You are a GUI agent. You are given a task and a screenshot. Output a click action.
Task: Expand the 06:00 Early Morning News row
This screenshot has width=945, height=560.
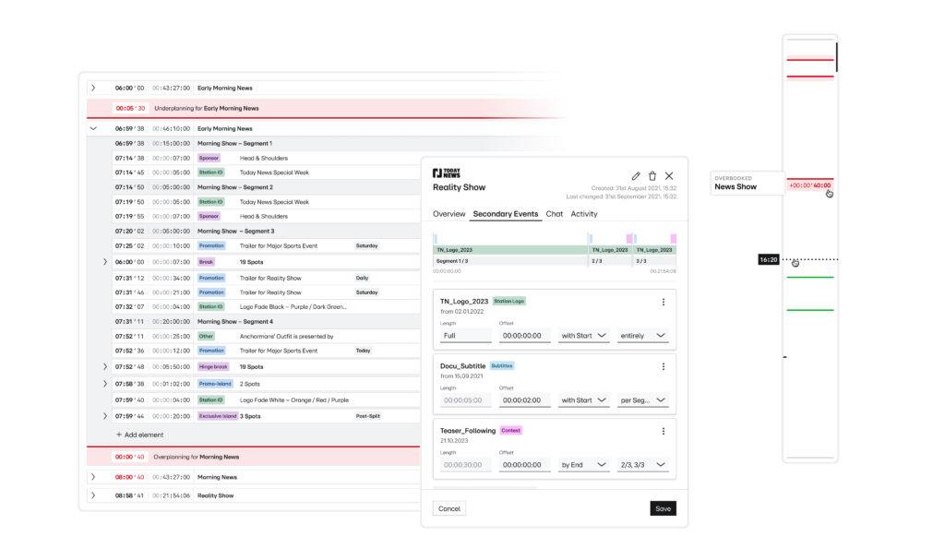click(93, 89)
